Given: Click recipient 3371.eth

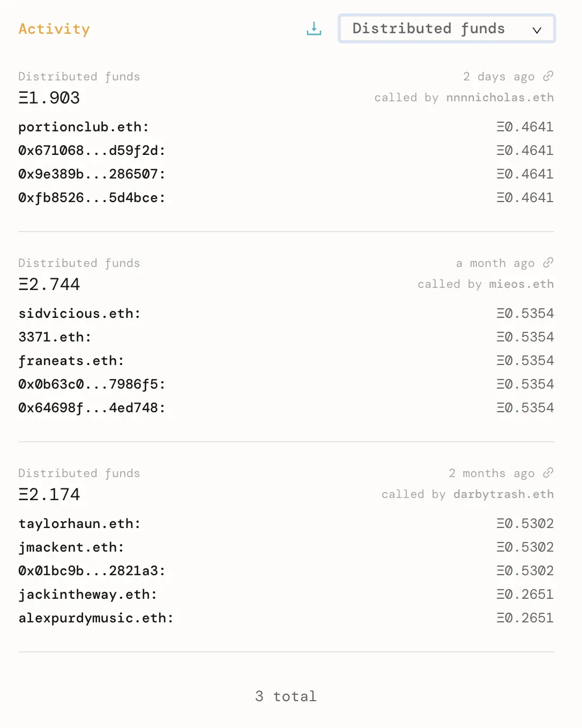Looking at the screenshot, I should click(54, 337).
